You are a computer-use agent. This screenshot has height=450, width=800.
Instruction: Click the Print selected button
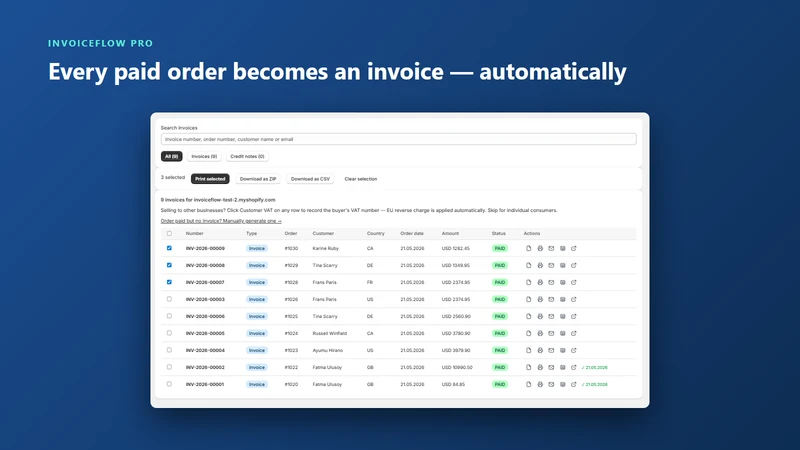(x=210, y=179)
